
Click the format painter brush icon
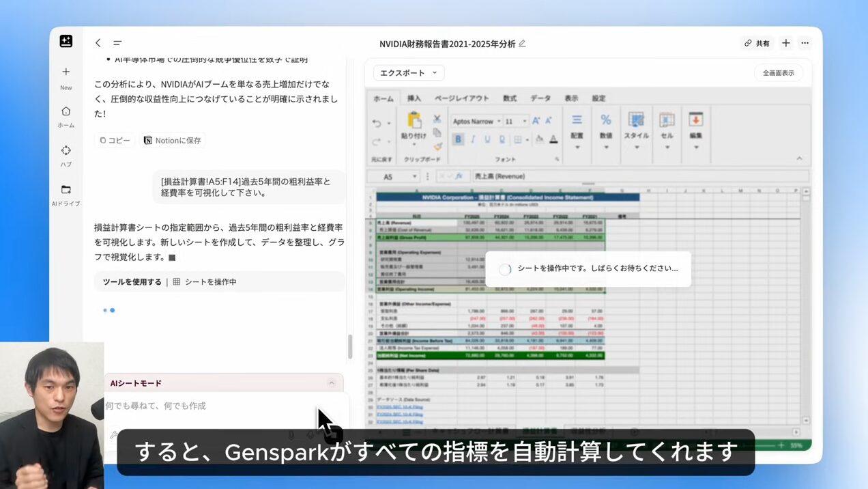click(x=437, y=146)
